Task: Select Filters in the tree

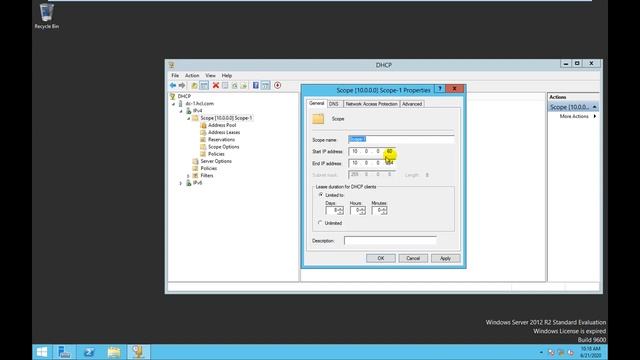Action: point(207,176)
